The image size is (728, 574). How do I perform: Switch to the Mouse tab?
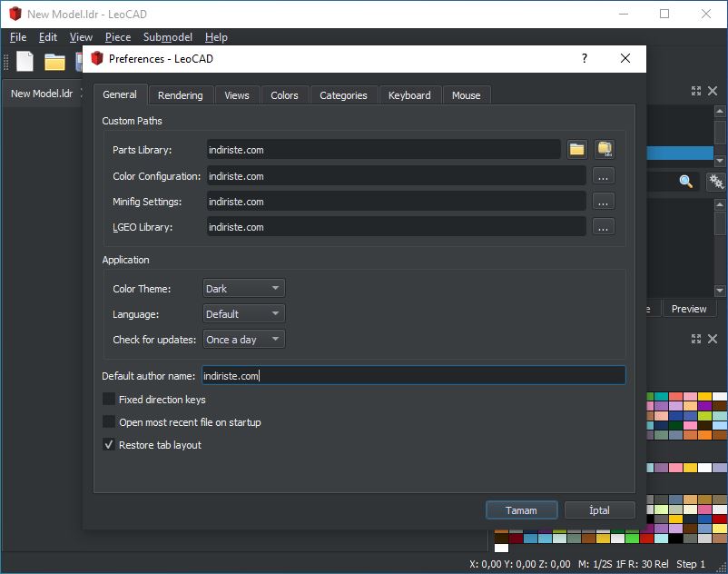pos(467,95)
